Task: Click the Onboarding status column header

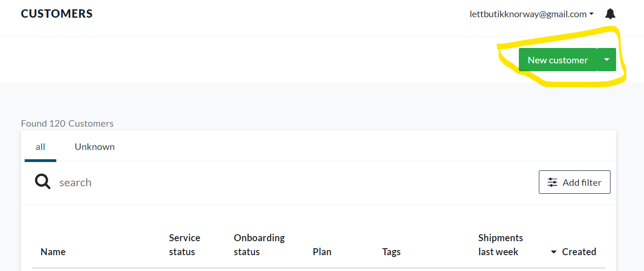Action: [x=259, y=245]
